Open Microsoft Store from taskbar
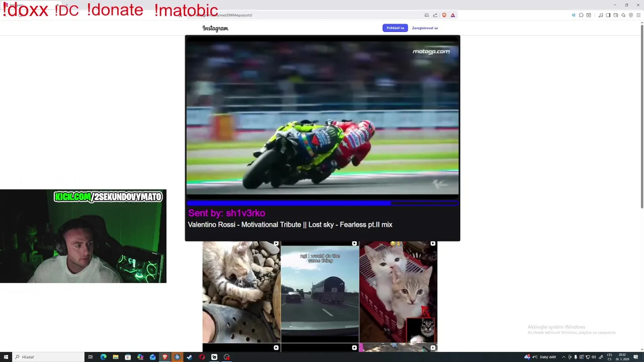The height and width of the screenshot is (362, 644). pos(128,357)
